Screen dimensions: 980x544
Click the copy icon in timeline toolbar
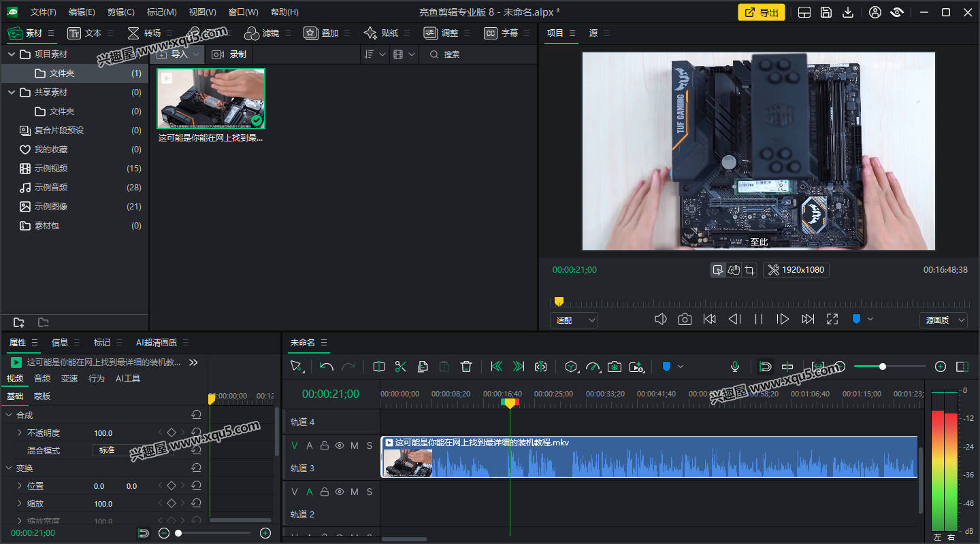(x=423, y=367)
